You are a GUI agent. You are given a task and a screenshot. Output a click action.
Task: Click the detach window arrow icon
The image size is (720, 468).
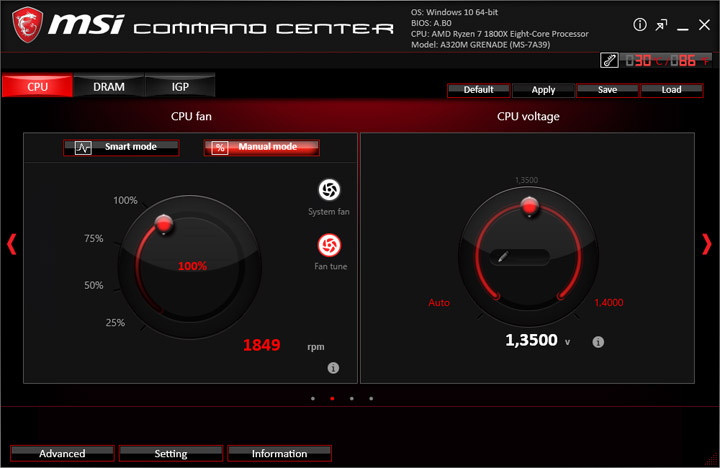tap(661, 25)
